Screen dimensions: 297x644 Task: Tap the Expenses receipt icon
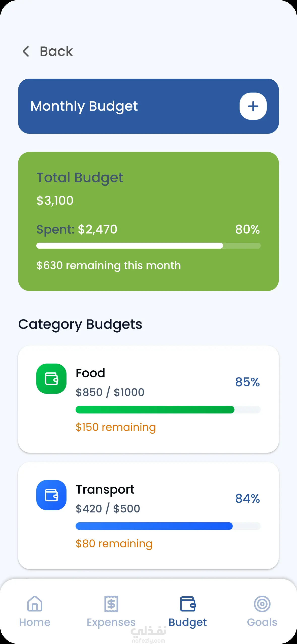tap(111, 604)
